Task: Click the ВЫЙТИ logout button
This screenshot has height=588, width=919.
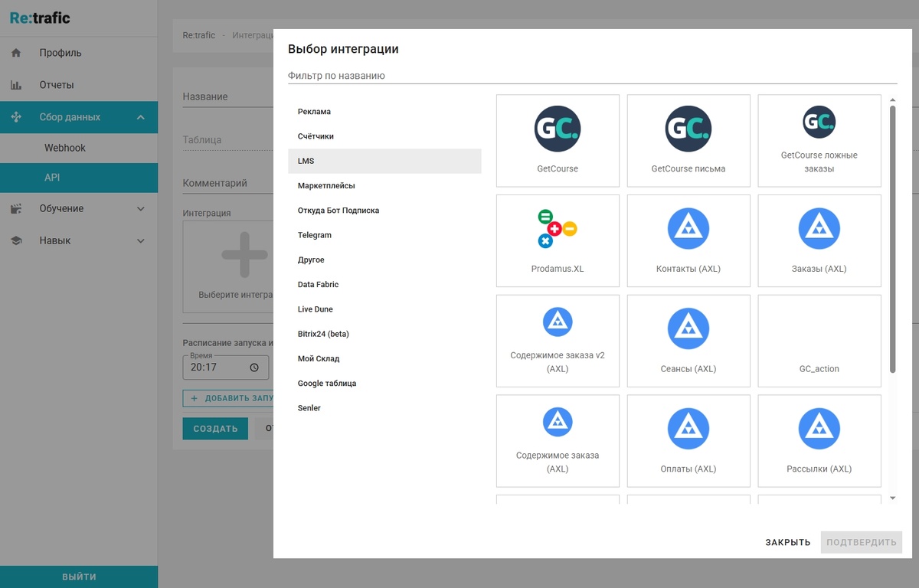Action: pos(79,577)
